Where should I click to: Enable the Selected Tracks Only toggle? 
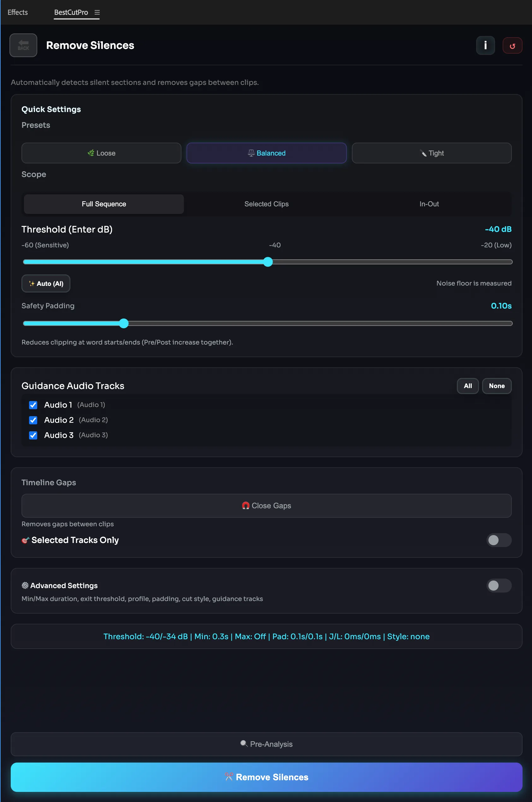tap(499, 540)
